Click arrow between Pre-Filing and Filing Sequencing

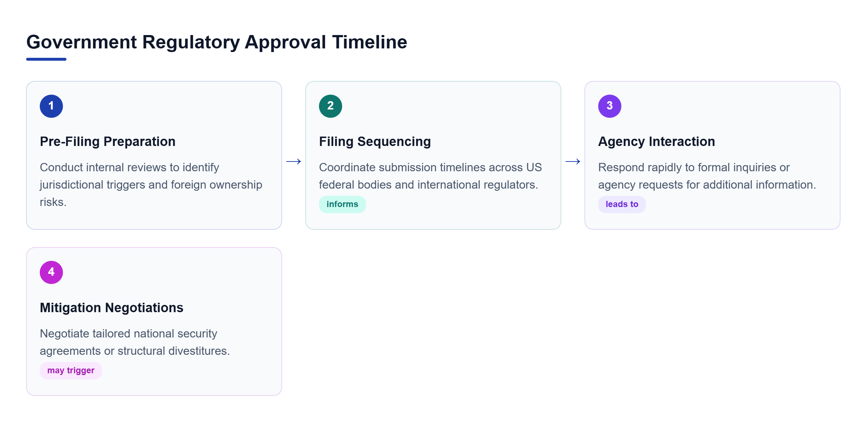click(294, 162)
